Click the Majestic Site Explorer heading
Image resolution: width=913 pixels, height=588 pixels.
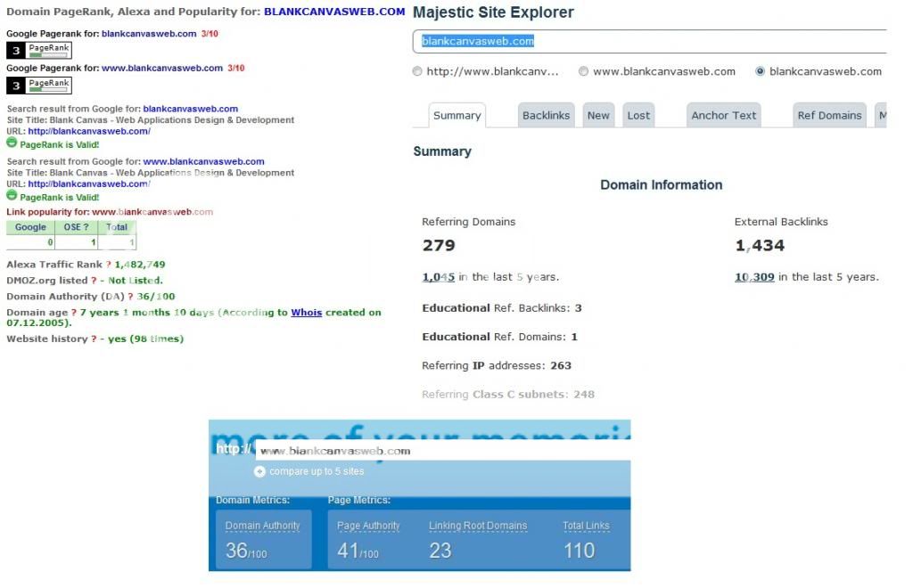click(493, 12)
